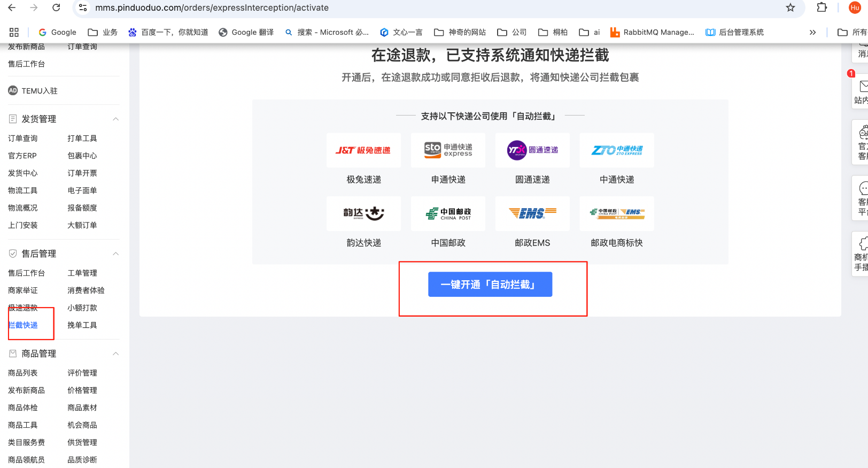Click the browser back arrow
The image size is (868, 468).
(x=12, y=7)
